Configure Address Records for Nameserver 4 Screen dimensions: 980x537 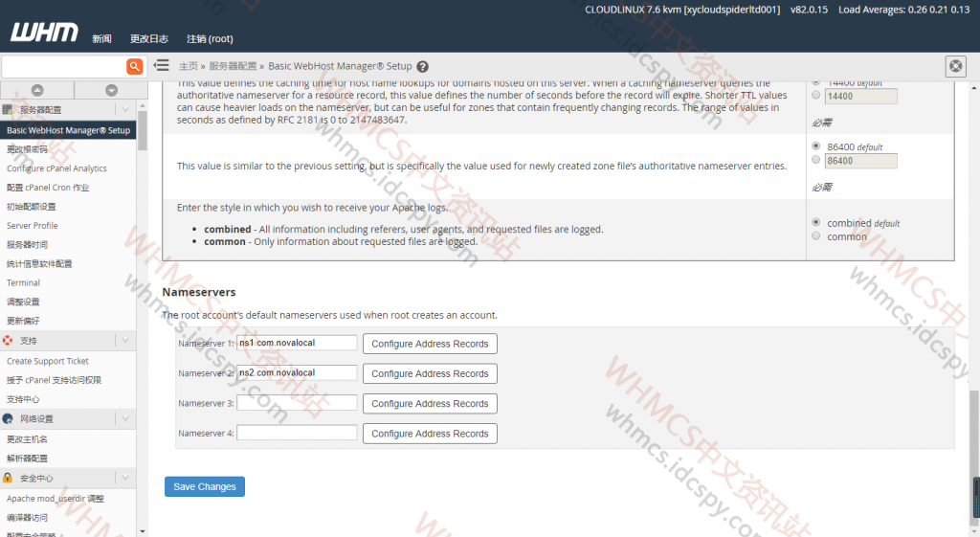pyautogui.click(x=430, y=434)
